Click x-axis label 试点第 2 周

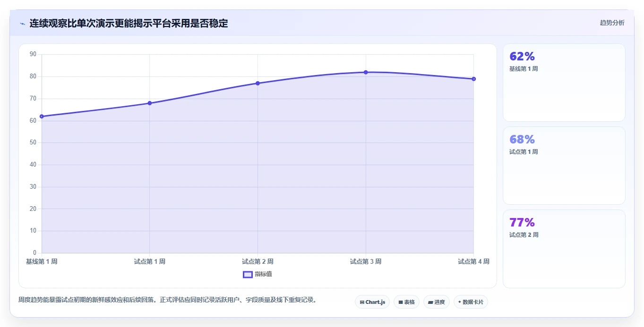point(258,261)
